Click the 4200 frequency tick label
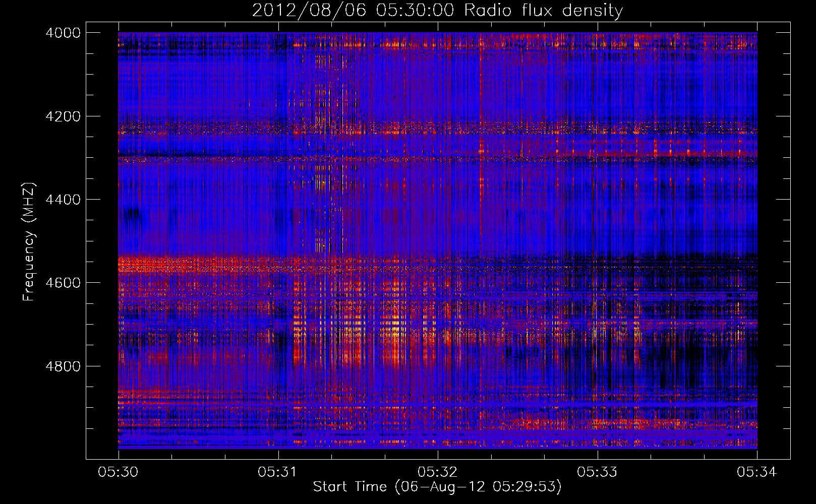The image size is (816, 504). pos(63,116)
